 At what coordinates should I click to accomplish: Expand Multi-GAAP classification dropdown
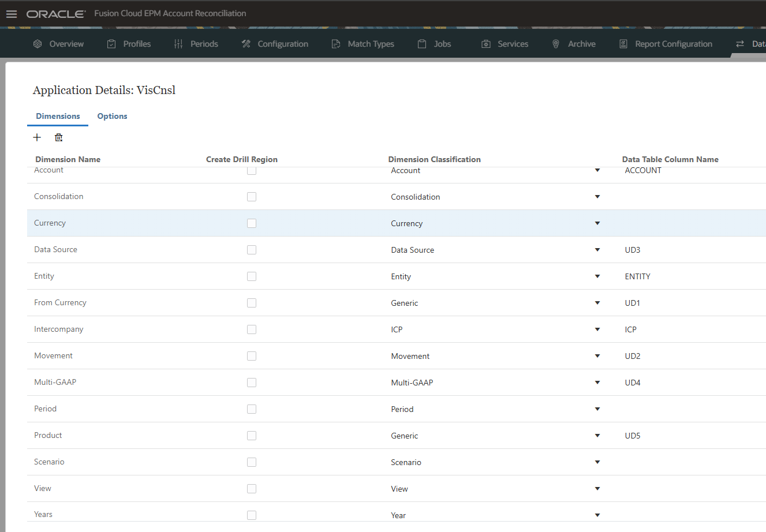597,383
